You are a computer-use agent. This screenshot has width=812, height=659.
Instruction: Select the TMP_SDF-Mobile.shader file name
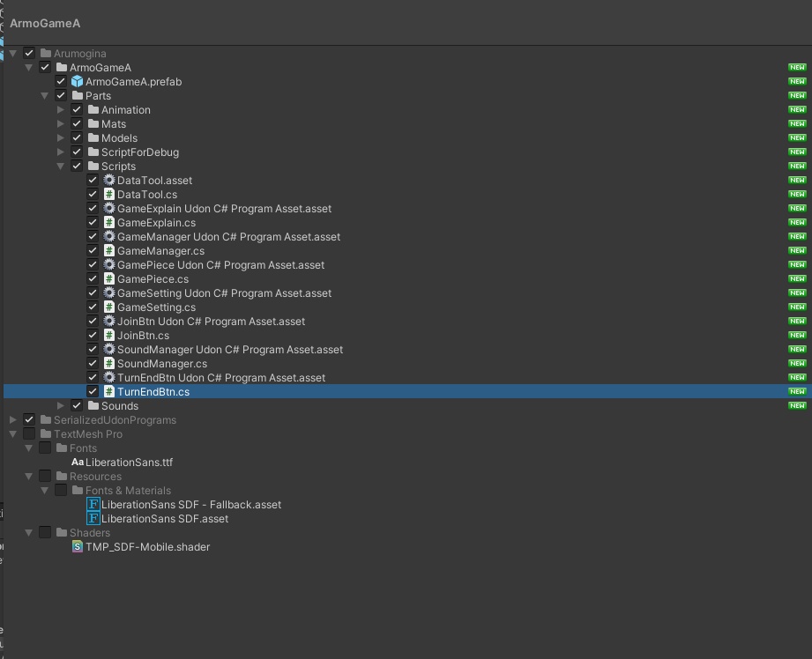click(x=147, y=546)
